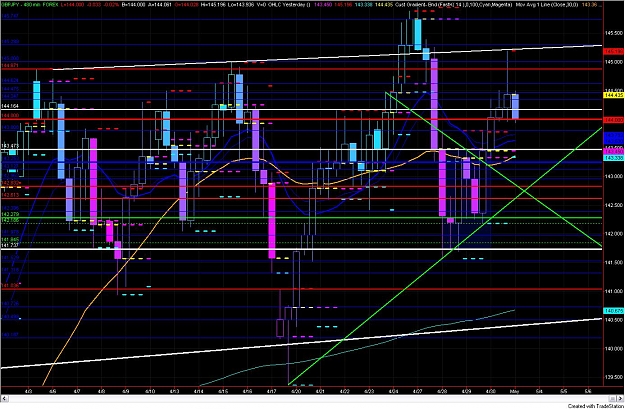Click the 5/6 date on time axis

[x=588, y=391]
